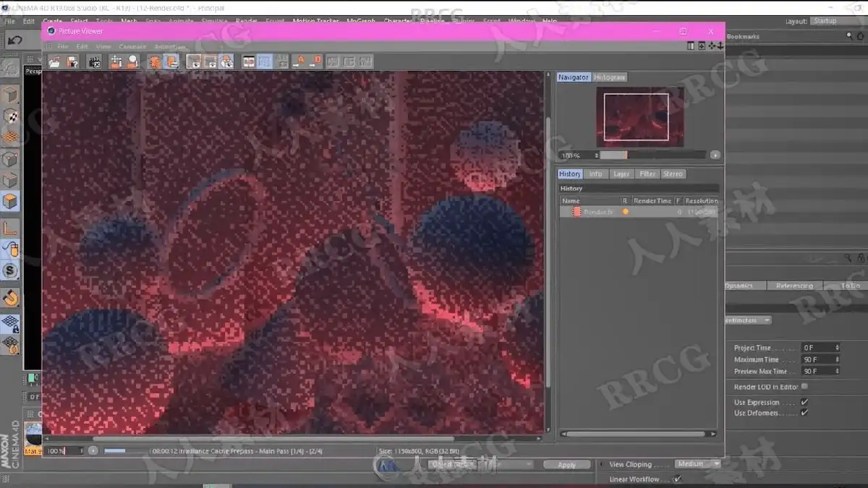Click the Stop Rendering clapperboard icon
The image size is (868, 488).
tap(94, 62)
